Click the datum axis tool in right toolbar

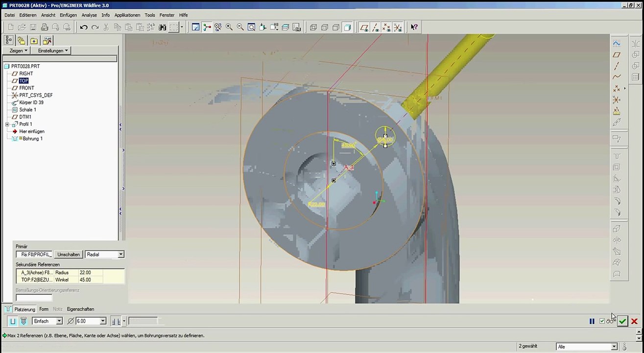point(617,66)
